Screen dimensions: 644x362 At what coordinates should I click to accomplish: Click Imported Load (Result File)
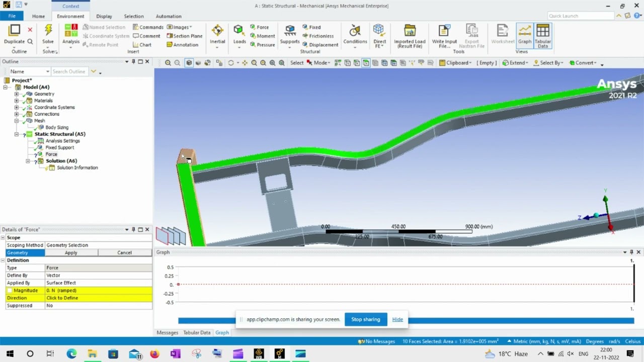pyautogui.click(x=410, y=36)
